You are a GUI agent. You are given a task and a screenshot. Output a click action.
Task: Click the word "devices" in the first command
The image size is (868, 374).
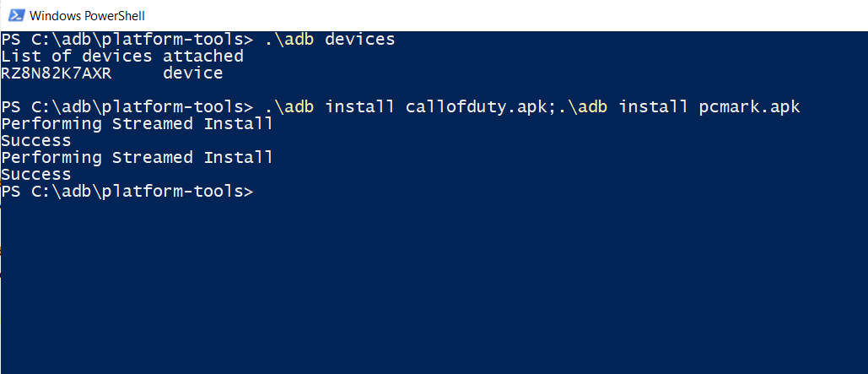[360, 40]
